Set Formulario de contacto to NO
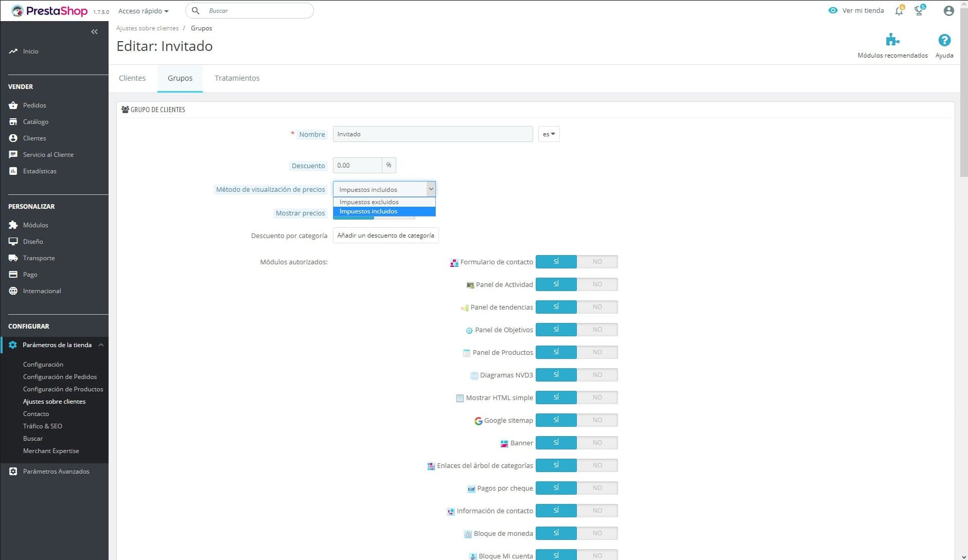Screen dimensions: 968x560 click(x=597, y=262)
